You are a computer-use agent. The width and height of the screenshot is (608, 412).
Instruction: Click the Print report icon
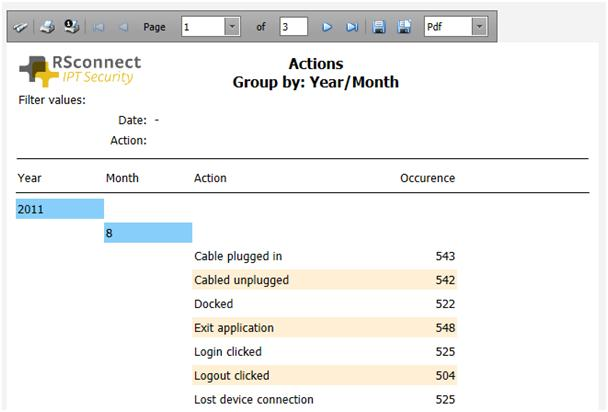[46, 27]
